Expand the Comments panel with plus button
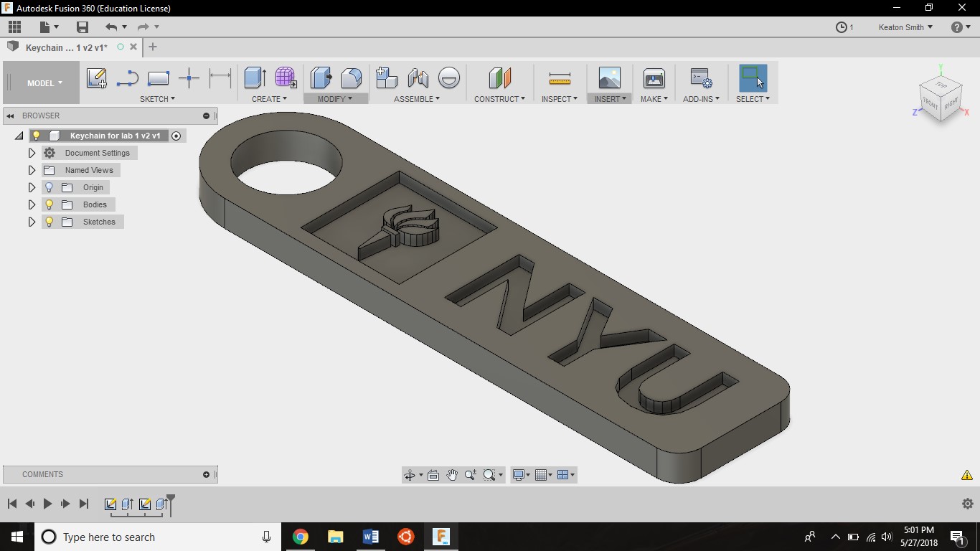 (206, 474)
